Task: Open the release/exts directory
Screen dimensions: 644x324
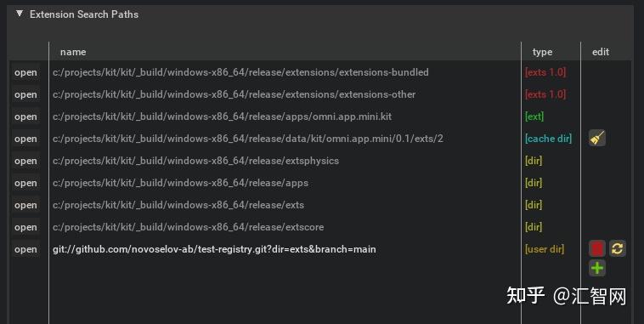Action: point(25,205)
